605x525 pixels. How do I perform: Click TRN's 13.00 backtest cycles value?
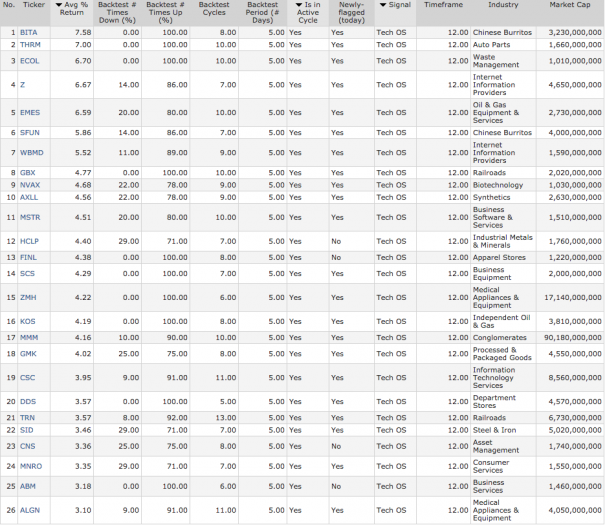[226, 418]
